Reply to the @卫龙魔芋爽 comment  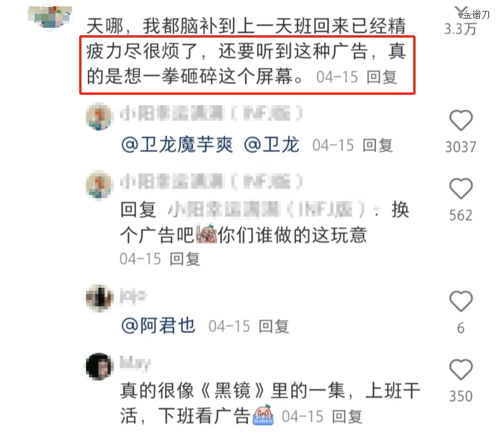coord(377,146)
